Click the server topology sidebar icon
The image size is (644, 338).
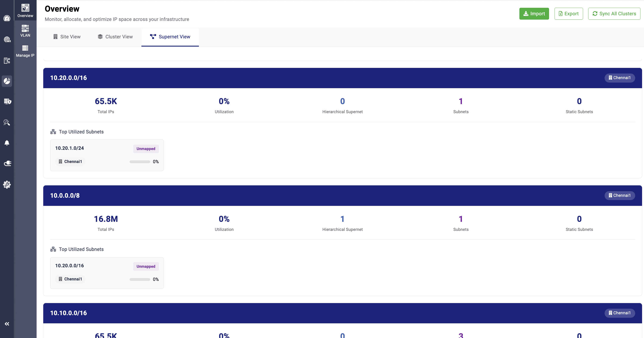[7, 61]
